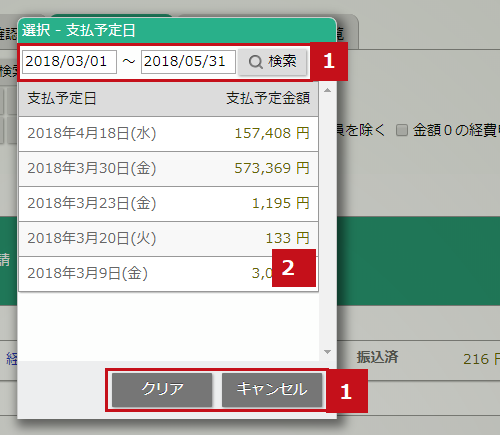Screen dimensions: 500x435
Task: Select the 2018年3月23日(金) row
Action: [x=169, y=204]
